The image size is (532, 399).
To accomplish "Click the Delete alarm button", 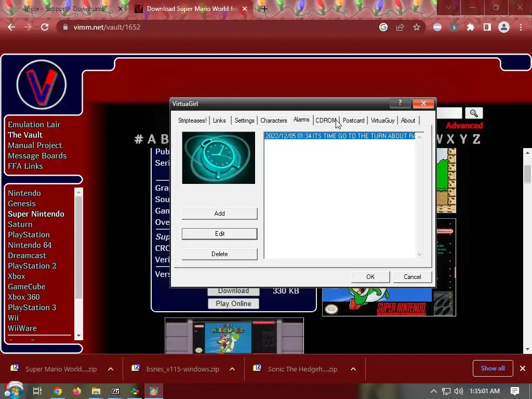I will (220, 254).
